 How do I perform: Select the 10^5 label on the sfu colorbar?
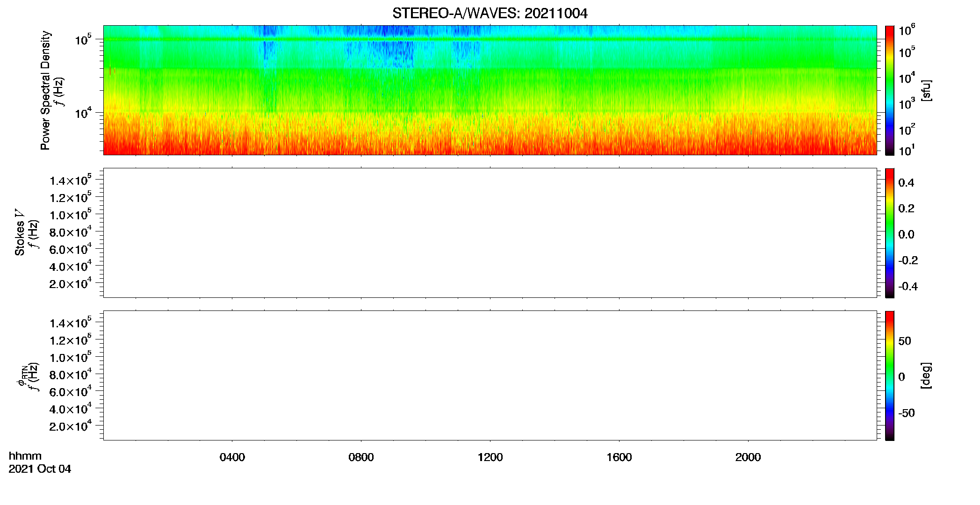(907, 52)
